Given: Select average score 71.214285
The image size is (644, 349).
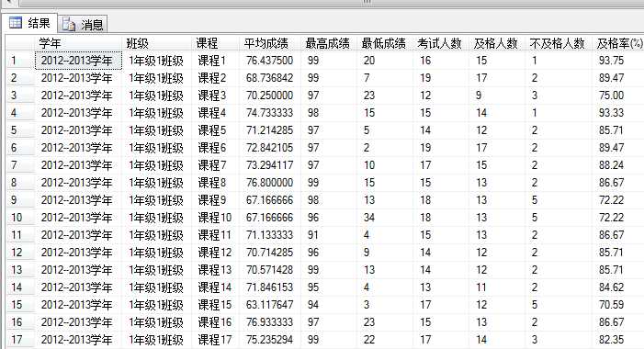Looking at the screenshot, I should 270,130.
